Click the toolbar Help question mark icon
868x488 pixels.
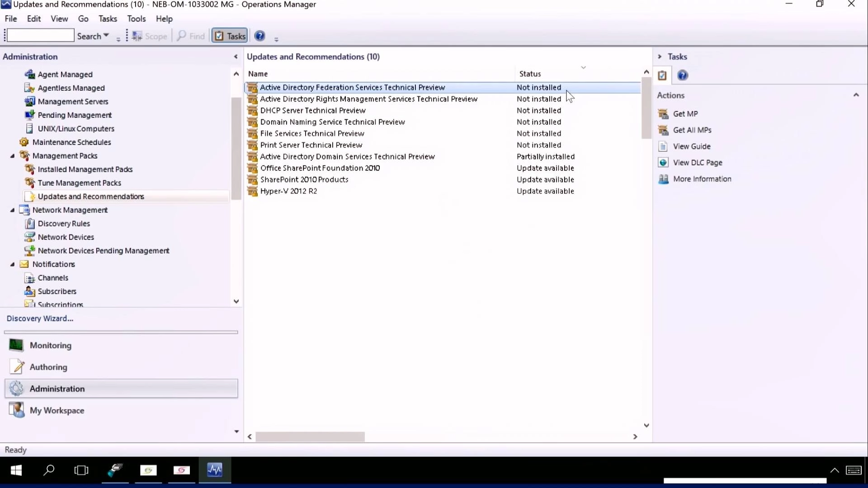pyautogui.click(x=260, y=36)
